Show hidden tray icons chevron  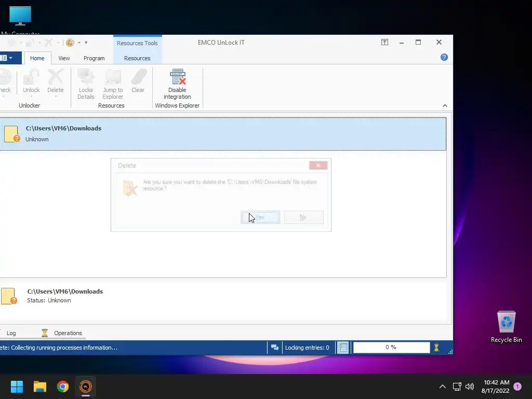click(443, 387)
